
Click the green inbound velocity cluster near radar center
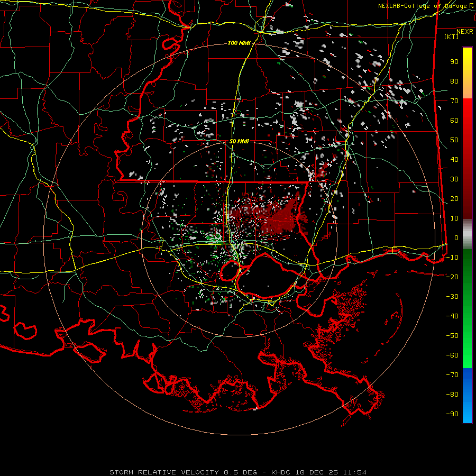click(215, 237)
